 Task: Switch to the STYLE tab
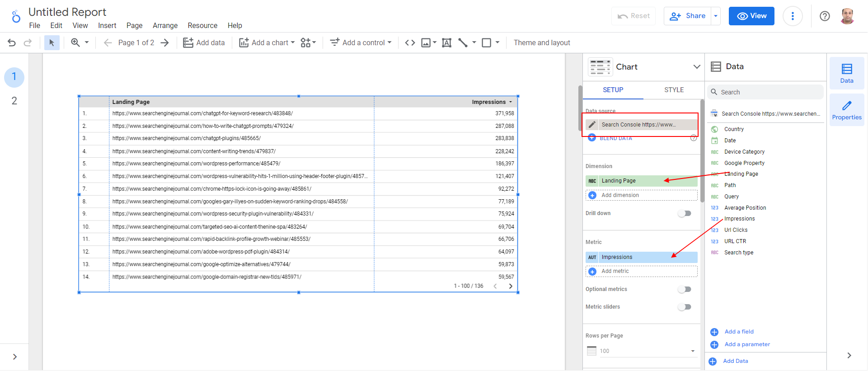[674, 90]
